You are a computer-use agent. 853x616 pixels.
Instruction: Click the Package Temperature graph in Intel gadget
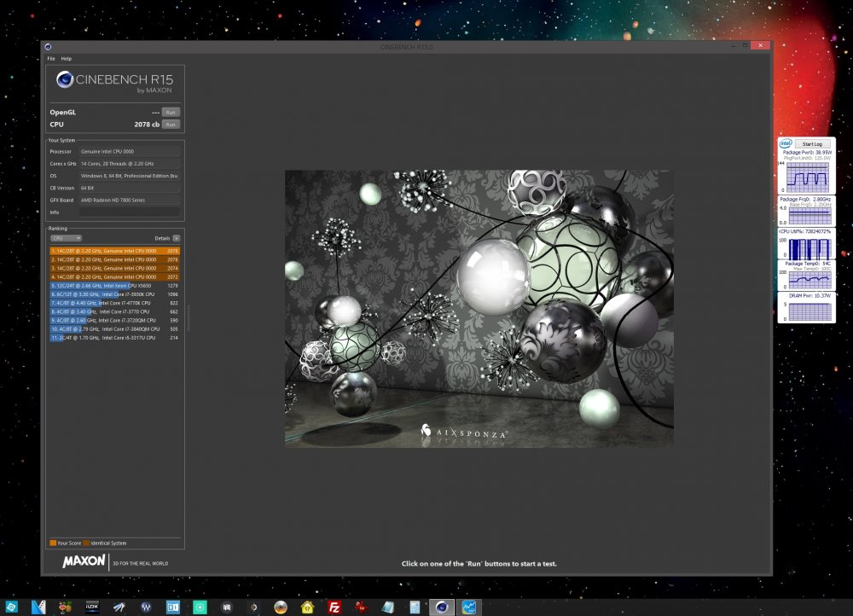(x=809, y=280)
